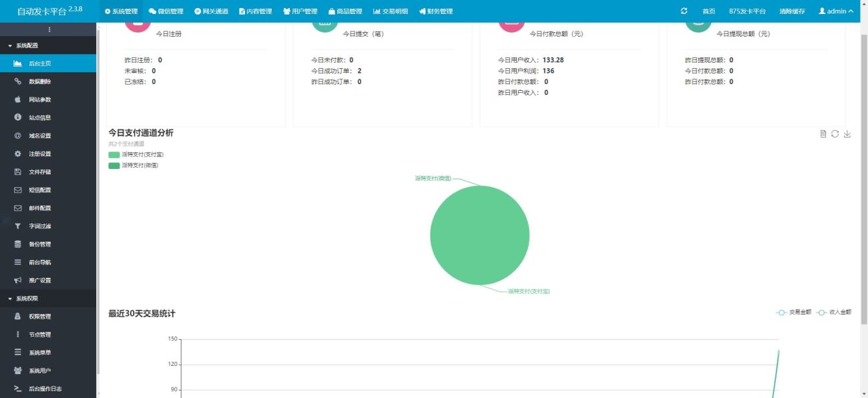Click the sidebar three-dot collapse handle
The image size is (868, 398).
pos(49,29)
